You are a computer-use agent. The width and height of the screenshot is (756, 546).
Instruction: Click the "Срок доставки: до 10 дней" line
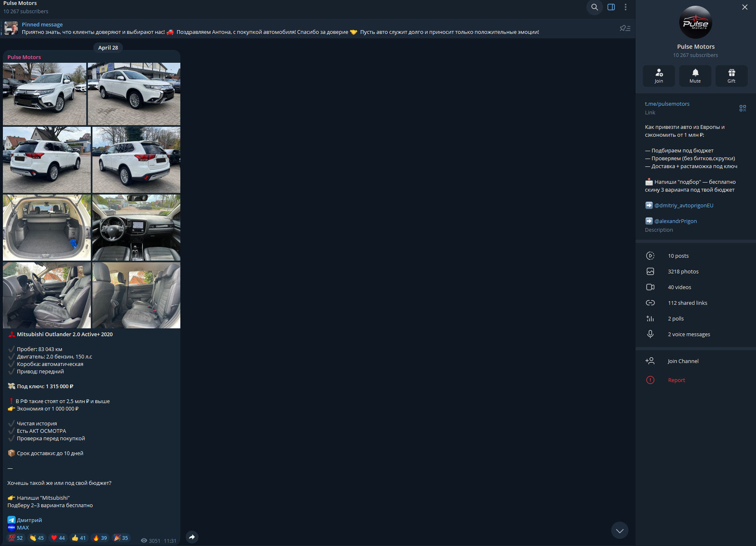click(x=50, y=453)
